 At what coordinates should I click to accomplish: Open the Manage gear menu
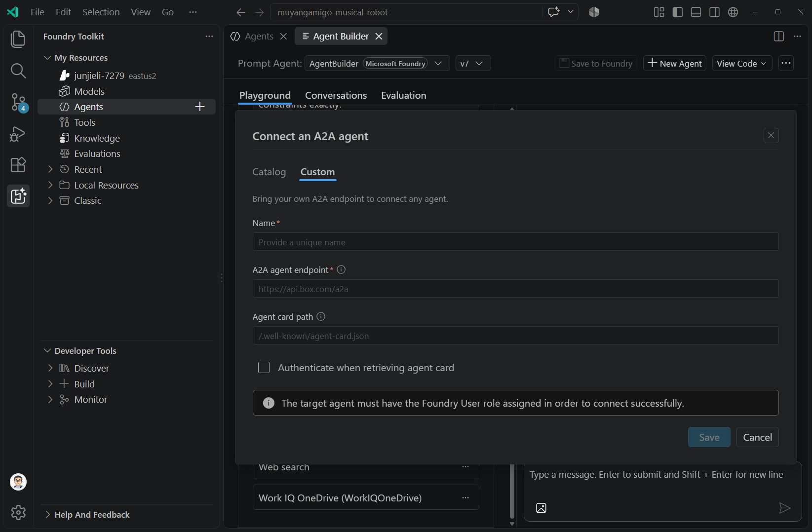(18, 512)
